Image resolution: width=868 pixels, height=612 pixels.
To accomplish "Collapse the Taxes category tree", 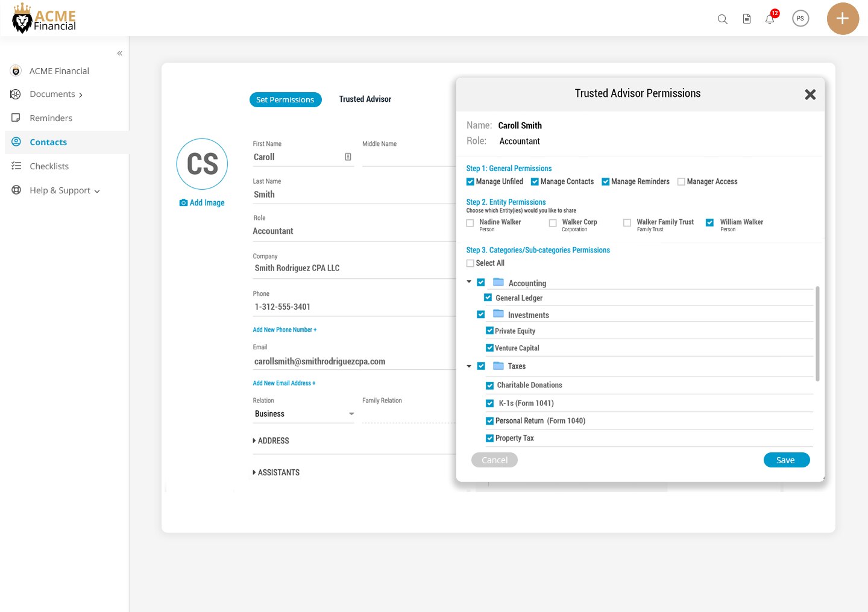I will (x=469, y=366).
